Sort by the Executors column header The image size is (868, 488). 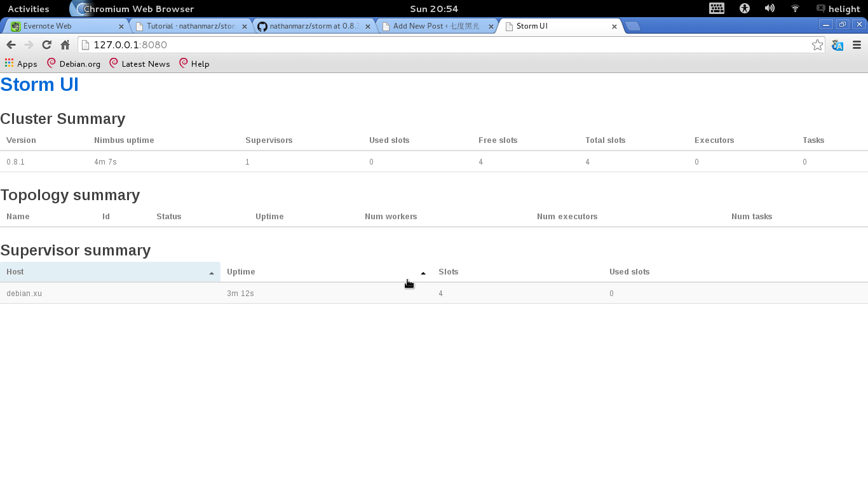(x=714, y=140)
